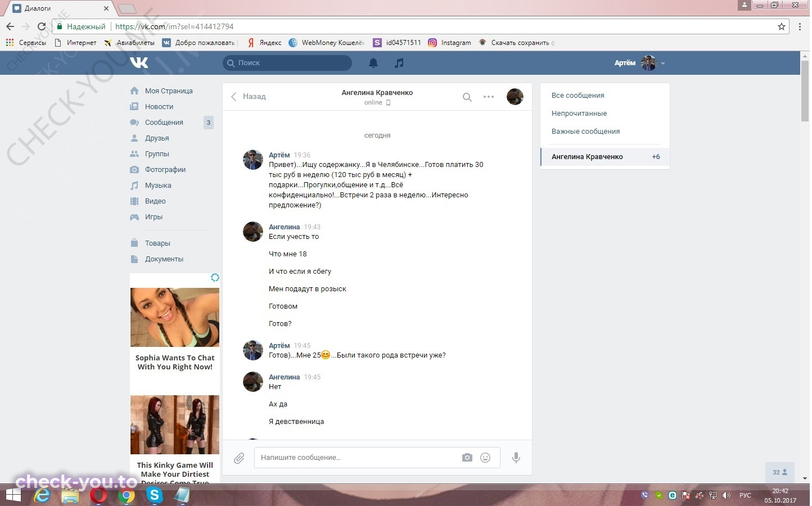Screen dimensions: 812x506
Task: Reload the page in Chrome
Action: click(x=41, y=26)
